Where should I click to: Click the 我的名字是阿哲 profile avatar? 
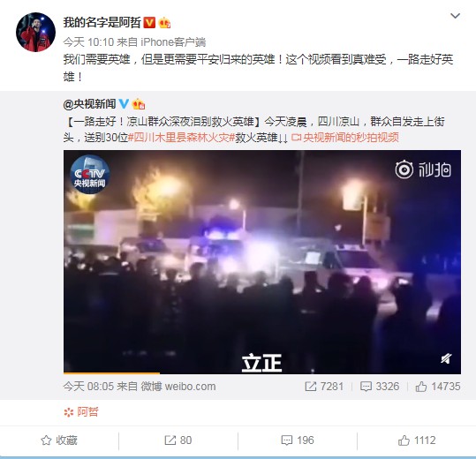click(35, 32)
